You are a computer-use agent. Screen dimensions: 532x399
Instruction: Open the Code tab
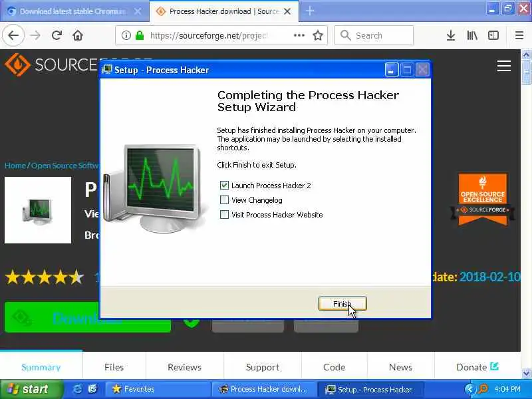(334, 367)
